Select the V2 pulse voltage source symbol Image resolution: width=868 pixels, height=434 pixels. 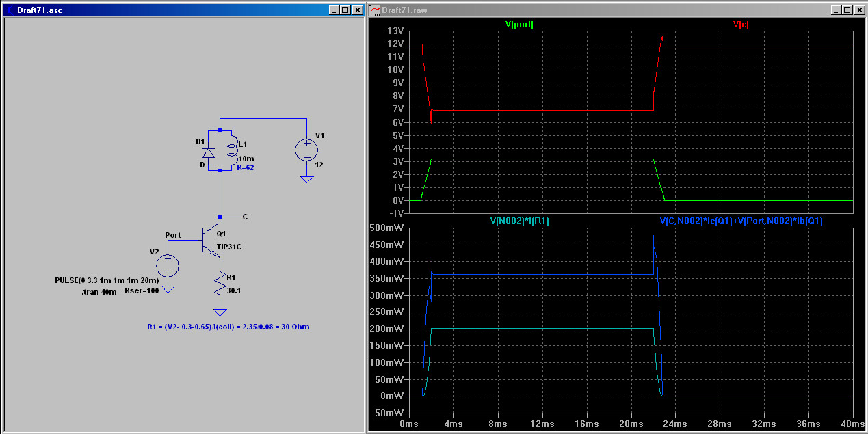click(x=168, y=265)
